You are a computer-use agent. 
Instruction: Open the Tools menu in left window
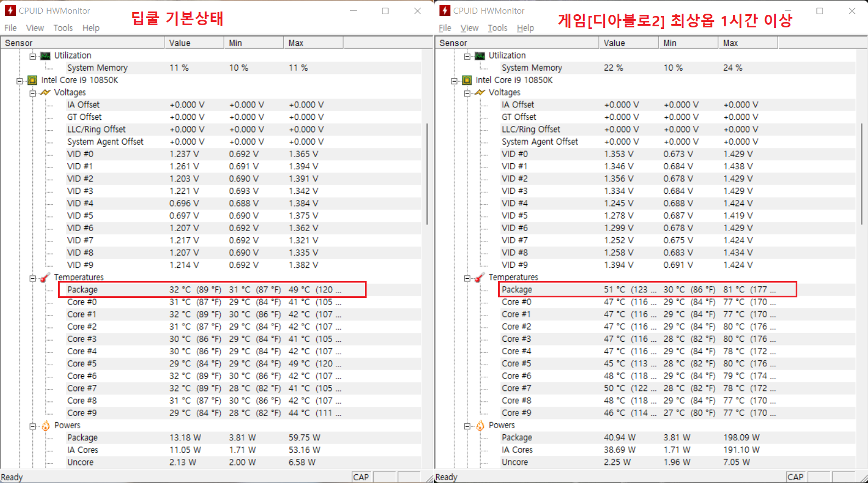(x=63, y=28)
